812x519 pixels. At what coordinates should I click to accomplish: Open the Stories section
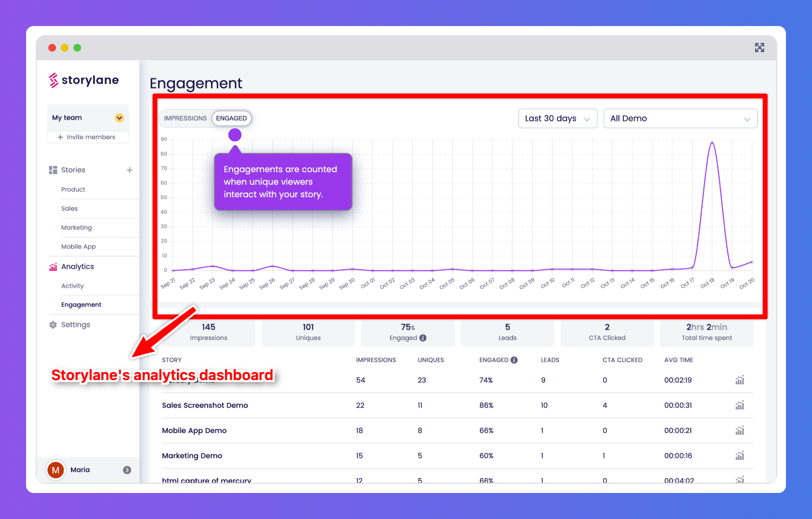[x=73, y=170]
